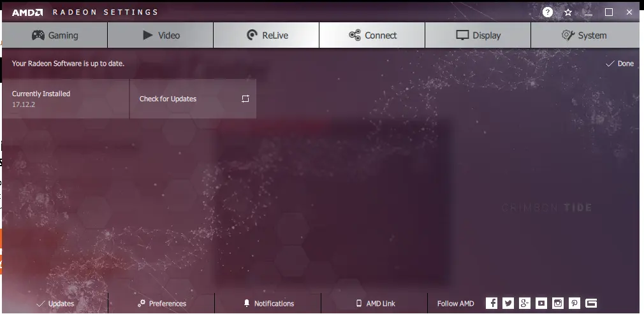Screen dimensions: 644x314
Task: Open Notifications in the bottom bar
Action: tap(268, 304)
